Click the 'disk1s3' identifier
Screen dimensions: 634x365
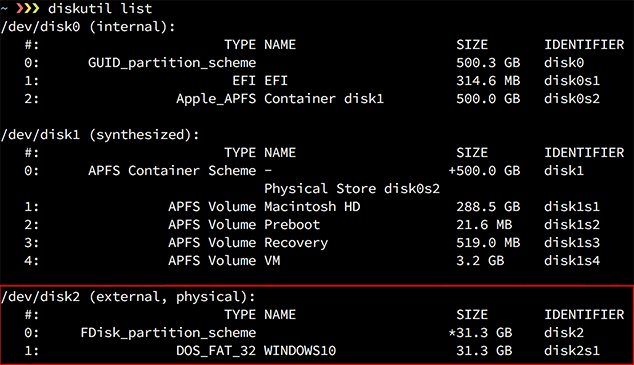[572, 243]
